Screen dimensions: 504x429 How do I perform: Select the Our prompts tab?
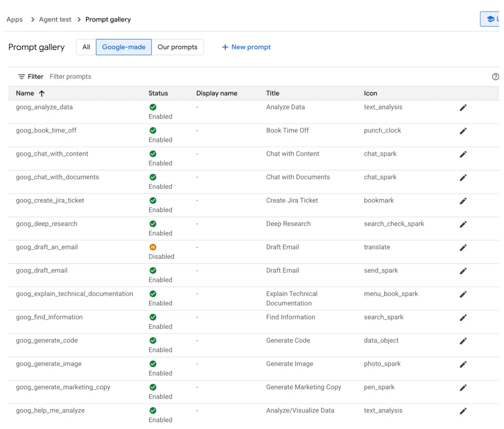[x=177, y=47]
